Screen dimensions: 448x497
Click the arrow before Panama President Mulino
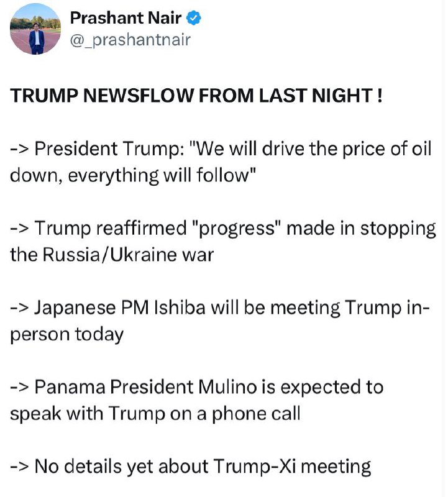point(20,387)
